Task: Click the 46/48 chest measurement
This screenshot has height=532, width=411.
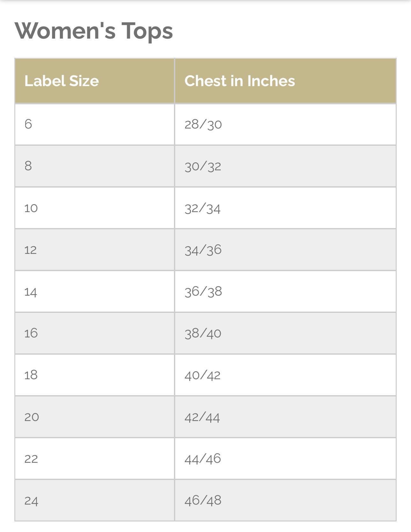Action: point(203,500)
